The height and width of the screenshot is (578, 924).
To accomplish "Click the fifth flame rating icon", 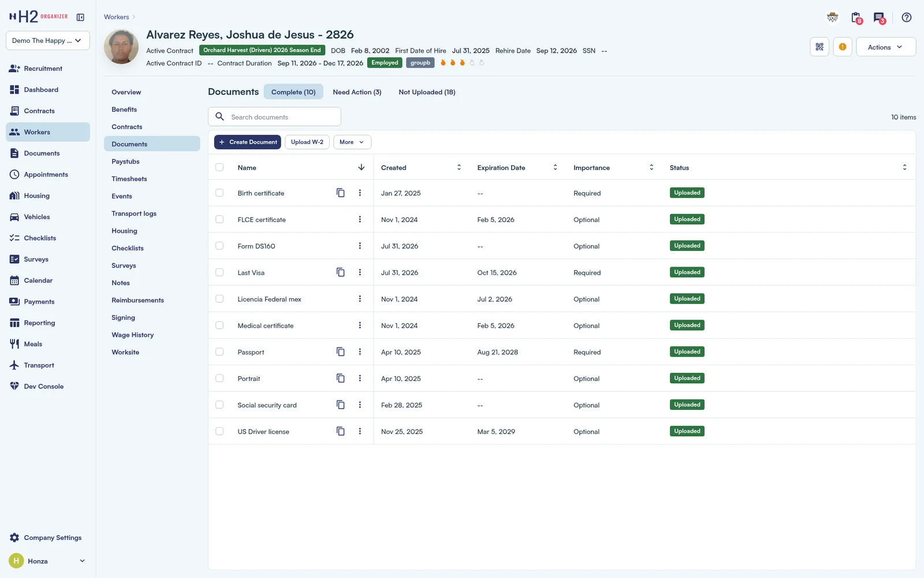I will coord(481,62).
